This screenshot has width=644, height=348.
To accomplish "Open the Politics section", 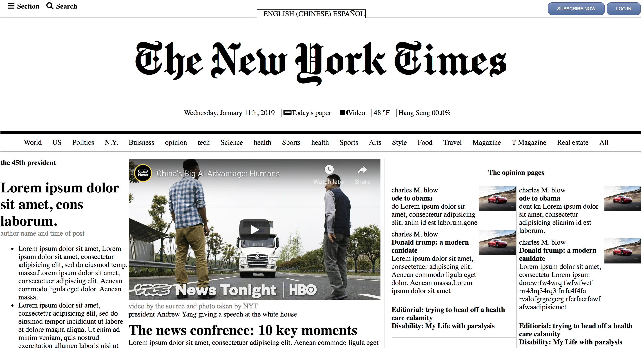I will [83, 143].
